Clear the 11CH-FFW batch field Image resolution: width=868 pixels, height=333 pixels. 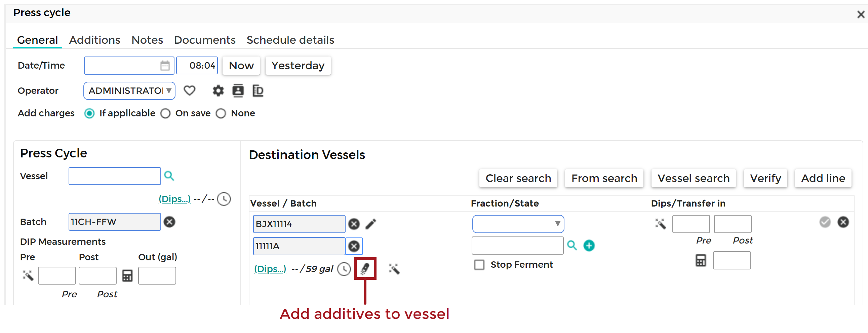[x=169, y=222]
